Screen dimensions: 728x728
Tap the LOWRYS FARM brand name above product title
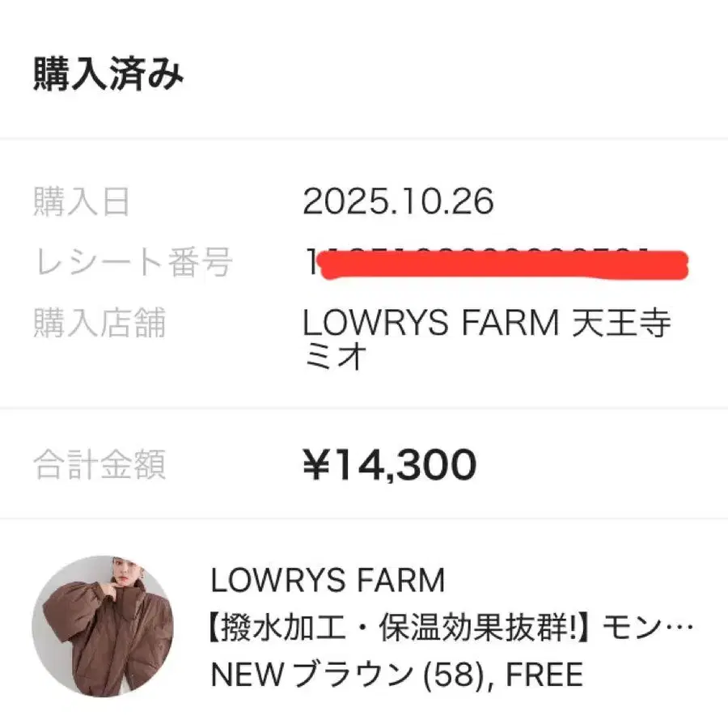coord(328,580)
